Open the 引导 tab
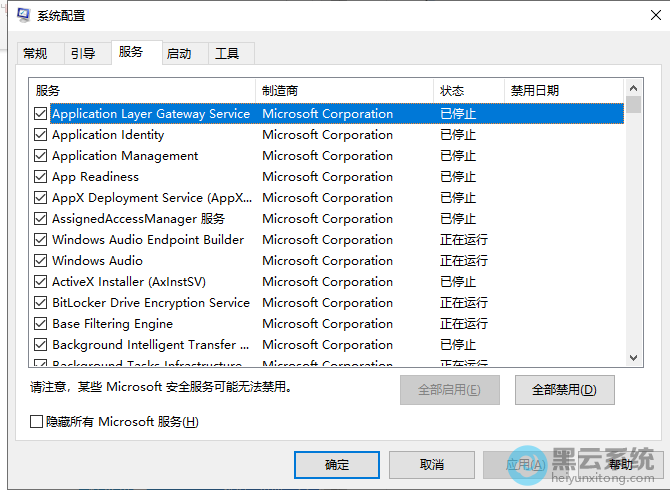Screen dimensions: 670x490 pos(83,54)
